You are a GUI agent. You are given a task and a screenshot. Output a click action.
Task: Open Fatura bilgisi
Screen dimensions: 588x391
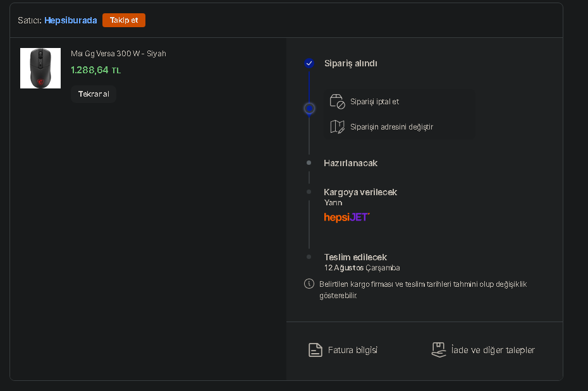[x=353, y=350]
